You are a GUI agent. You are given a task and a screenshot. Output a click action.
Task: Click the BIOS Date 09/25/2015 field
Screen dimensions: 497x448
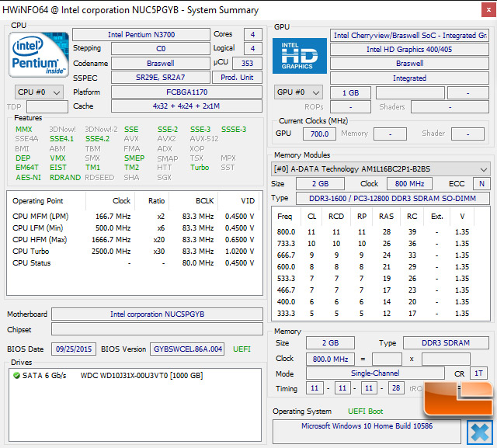tap(74, 349)
